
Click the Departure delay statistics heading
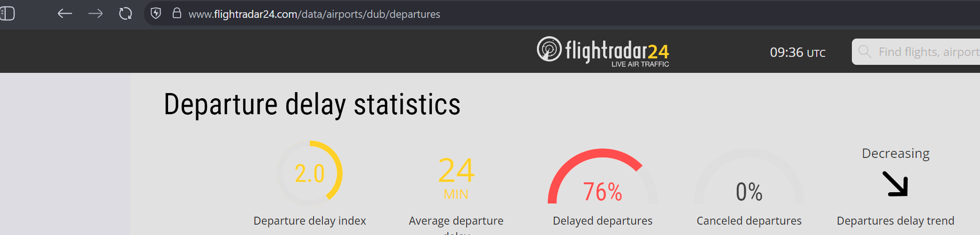pos(312,104)
